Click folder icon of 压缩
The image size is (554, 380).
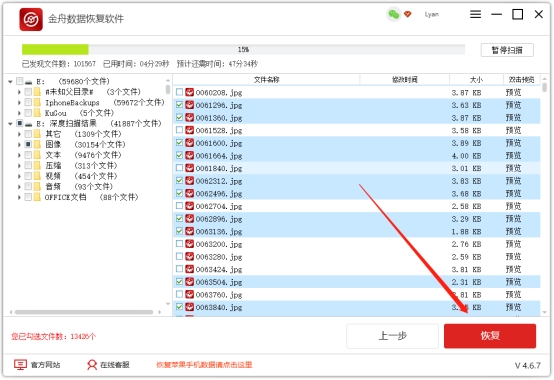(x=37, y=165)
